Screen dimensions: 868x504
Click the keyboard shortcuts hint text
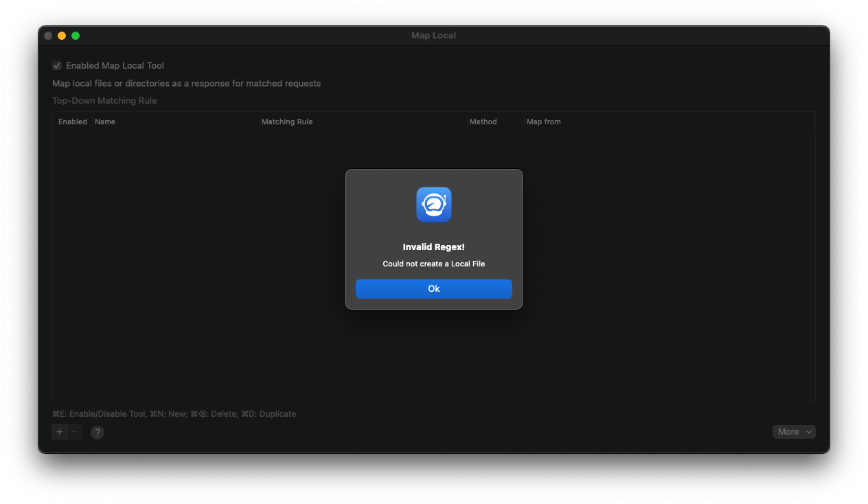(x=174, y=414)
